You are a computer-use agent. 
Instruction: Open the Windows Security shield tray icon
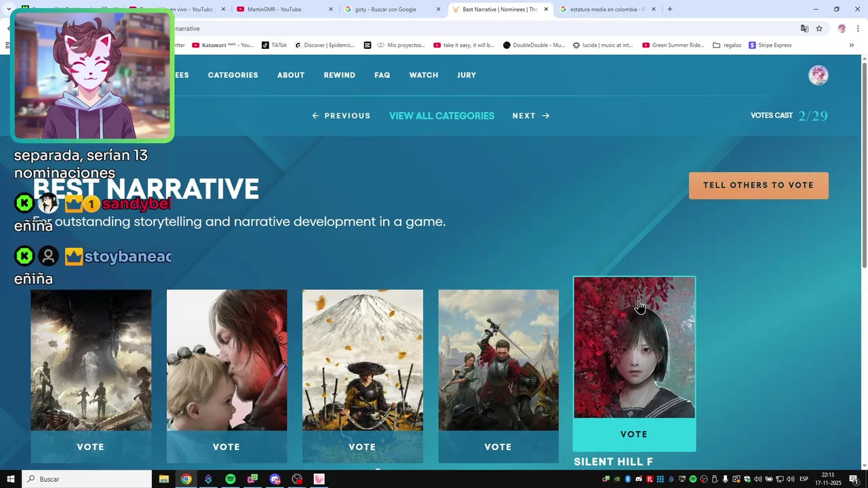point(747,479)
